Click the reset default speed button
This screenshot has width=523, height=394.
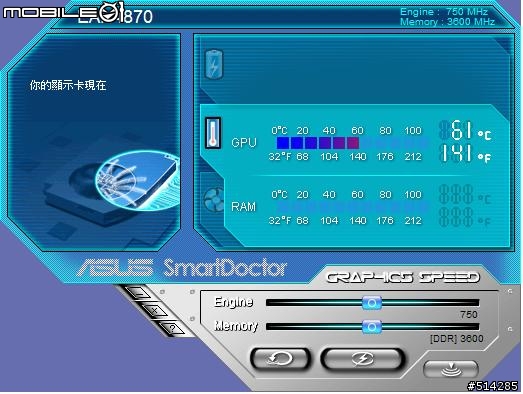click(x=280, y=359)
